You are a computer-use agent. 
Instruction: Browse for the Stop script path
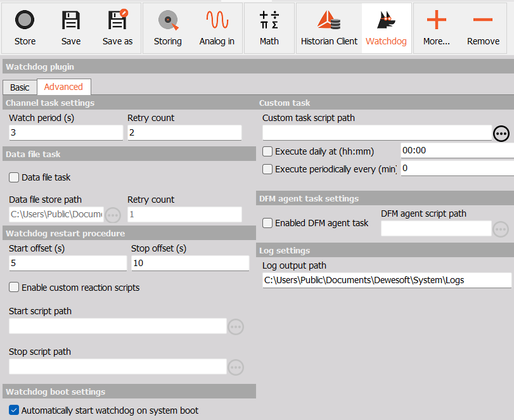[235, 367]
